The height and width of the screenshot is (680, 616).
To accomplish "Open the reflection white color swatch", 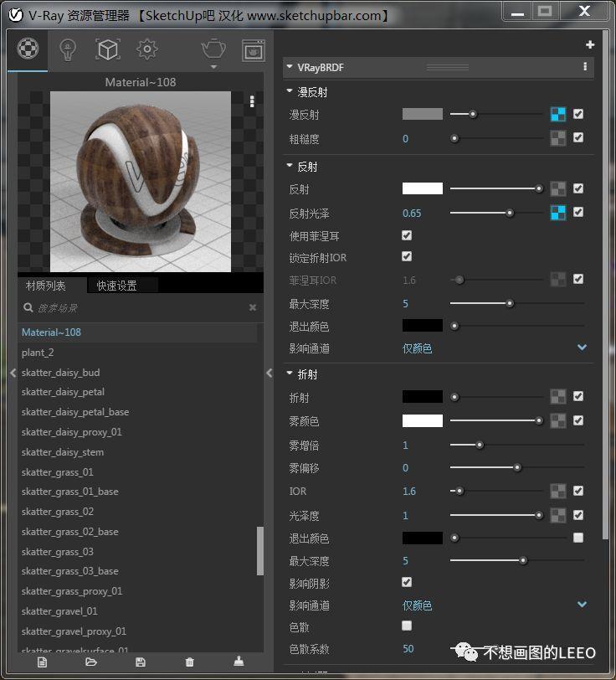I will [x=422, y=188].
